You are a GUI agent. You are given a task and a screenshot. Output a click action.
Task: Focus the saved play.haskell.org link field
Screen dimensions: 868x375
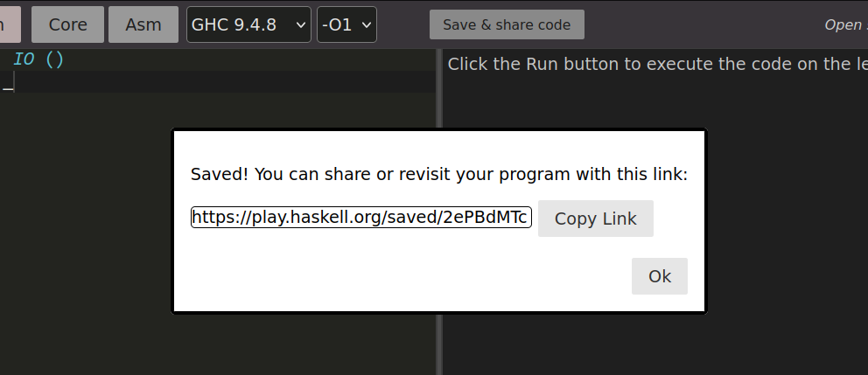click(360, 218)
